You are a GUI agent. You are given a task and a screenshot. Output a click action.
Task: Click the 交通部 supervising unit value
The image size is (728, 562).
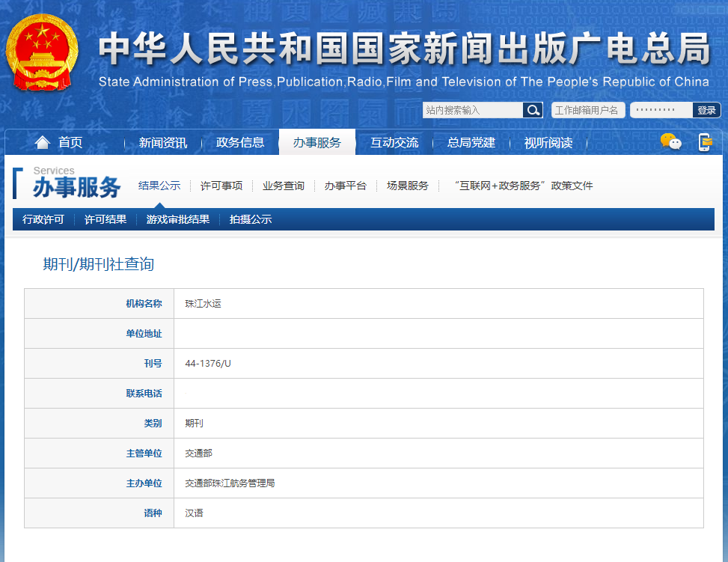(199, 453)
